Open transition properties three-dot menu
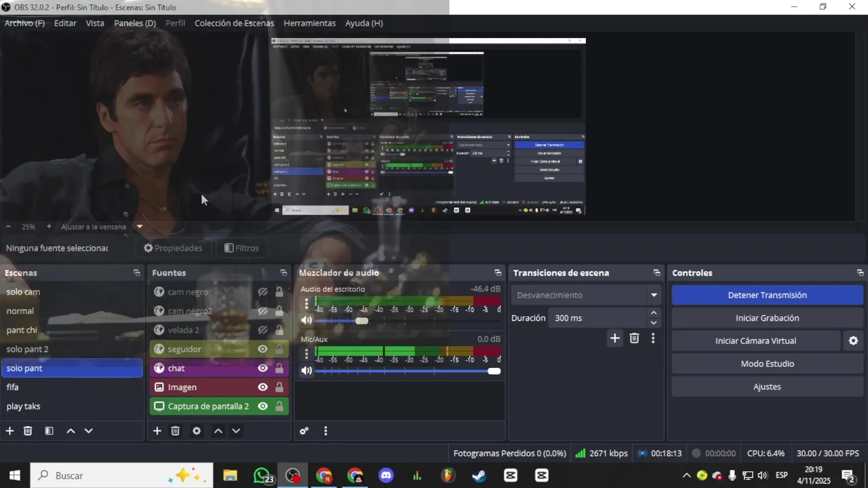Image resolution: width=868 pixels, height=488 pixels. point(653,338)
